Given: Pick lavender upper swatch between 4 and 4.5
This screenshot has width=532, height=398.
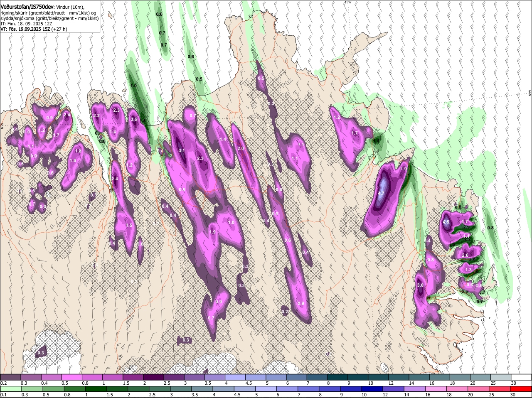Looking at the screenshot, I should pos(235,377).
